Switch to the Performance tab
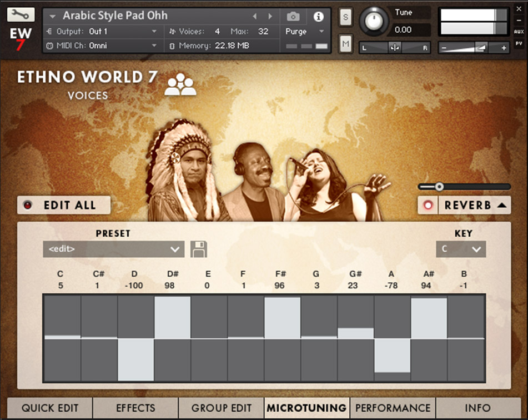The width and height of the screenshot is (528, 420). coord(393,408)
